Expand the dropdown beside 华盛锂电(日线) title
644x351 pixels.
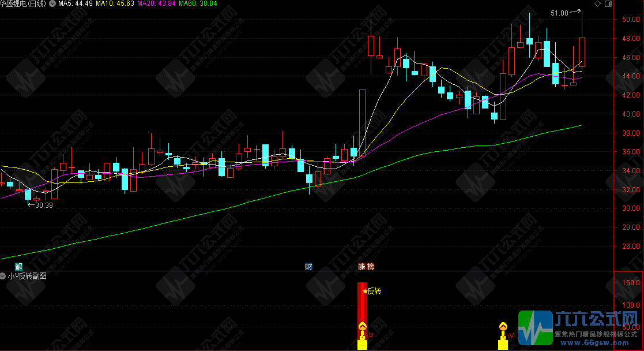53,4
